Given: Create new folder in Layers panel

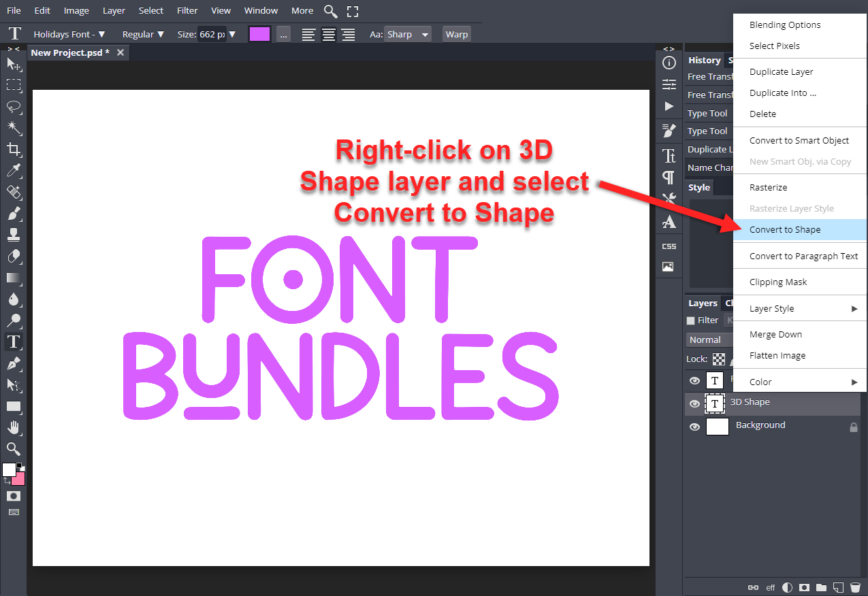Looking at the screenshot, I should 822,586.
